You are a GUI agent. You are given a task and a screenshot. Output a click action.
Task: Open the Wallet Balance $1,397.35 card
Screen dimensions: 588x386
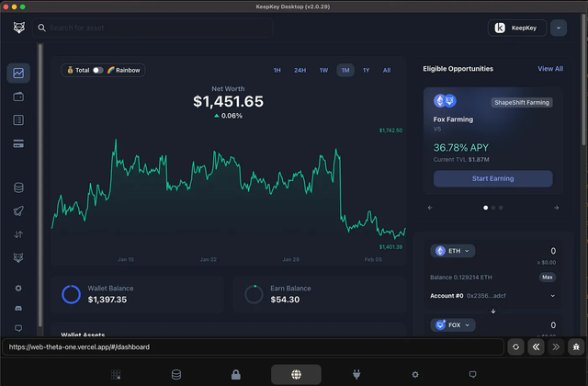click(x=137, y=294)
